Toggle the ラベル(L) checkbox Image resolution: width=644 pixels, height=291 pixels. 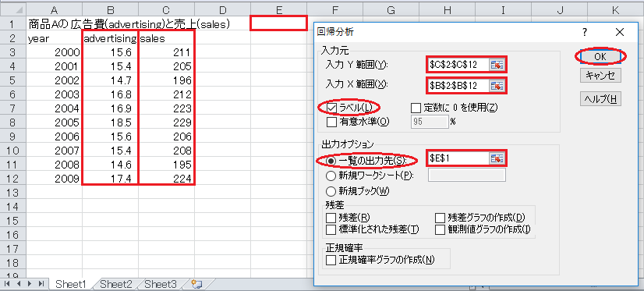[332, 108]
